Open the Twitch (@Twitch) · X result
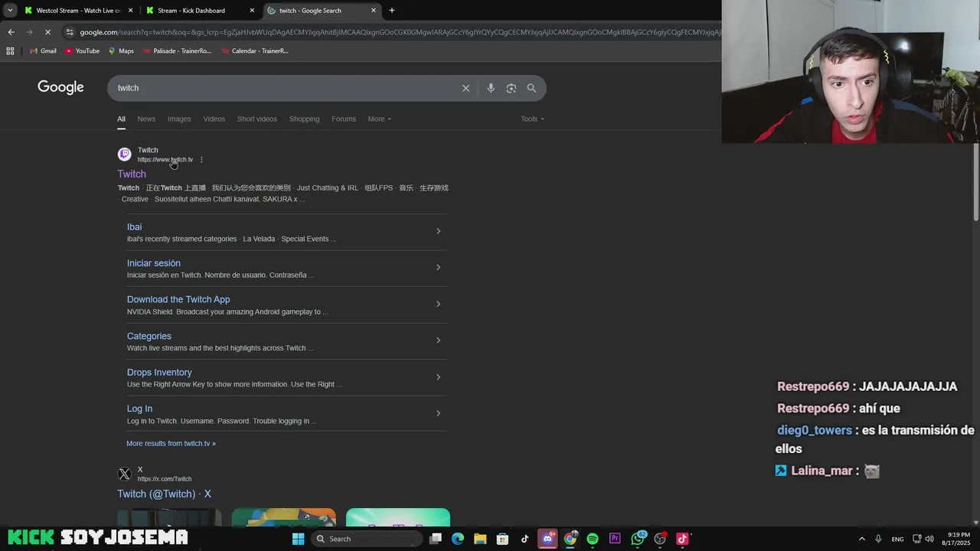The image size is (980, 551). point(164,494)
